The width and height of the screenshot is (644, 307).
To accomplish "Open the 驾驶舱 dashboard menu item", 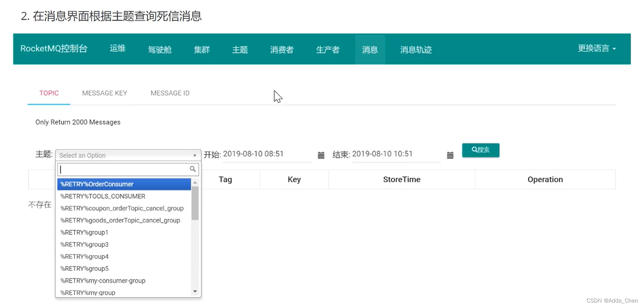I will tap(160, 50).
